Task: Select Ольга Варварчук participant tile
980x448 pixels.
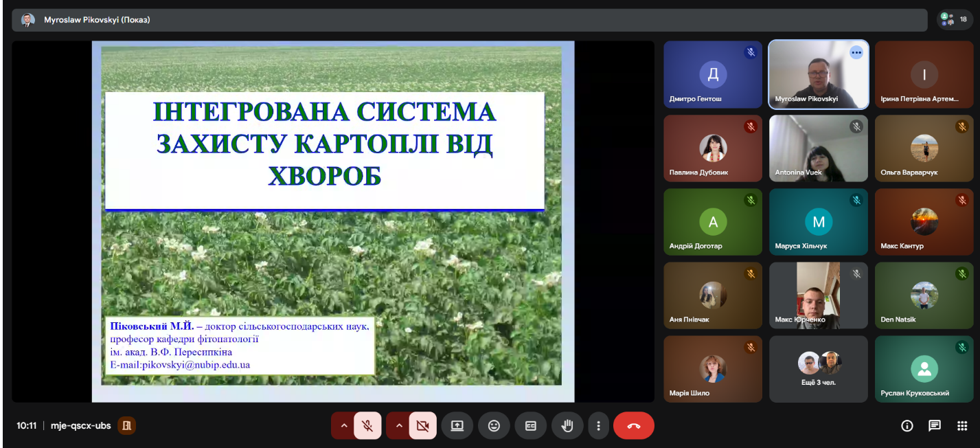Action: tap(924, 148)
